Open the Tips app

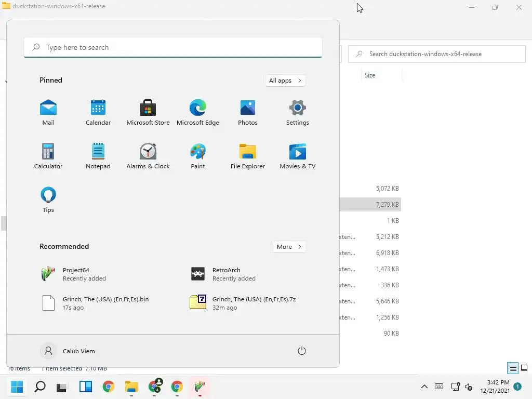click(48, 200)
